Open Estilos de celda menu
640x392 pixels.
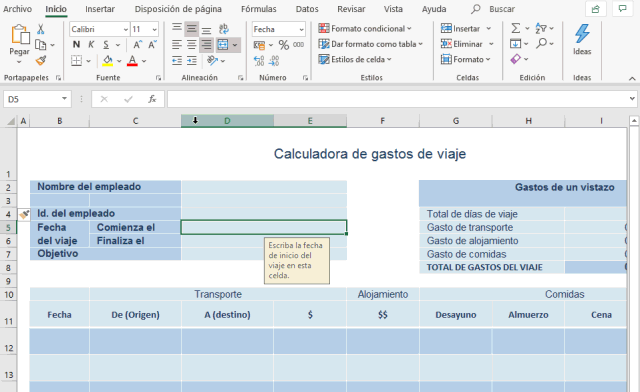355,60
